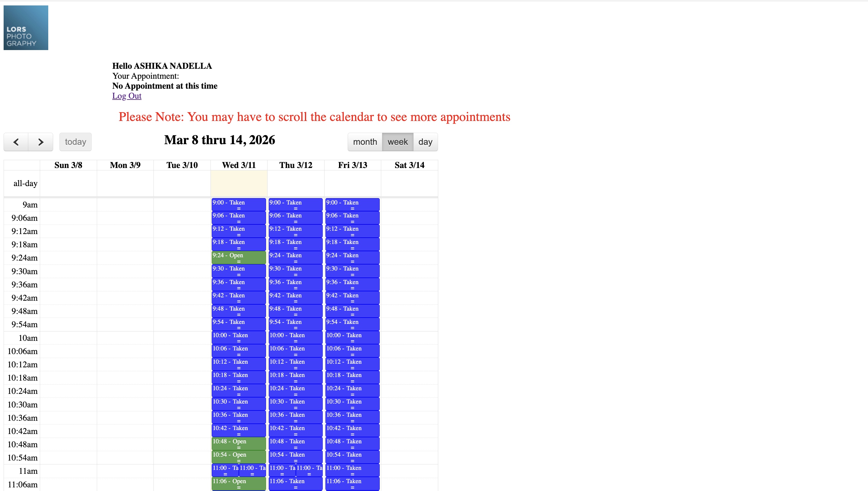Click the 9:00 Taken slot on Thursday
Screen dimensions: 868x491
click(295, 204)
